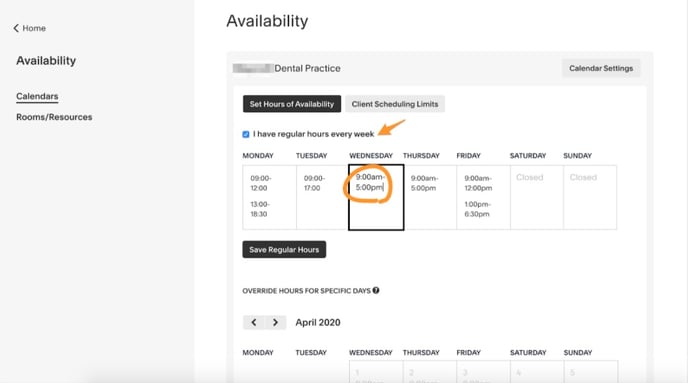Advance to next month with right arrow

coord(276,322)
